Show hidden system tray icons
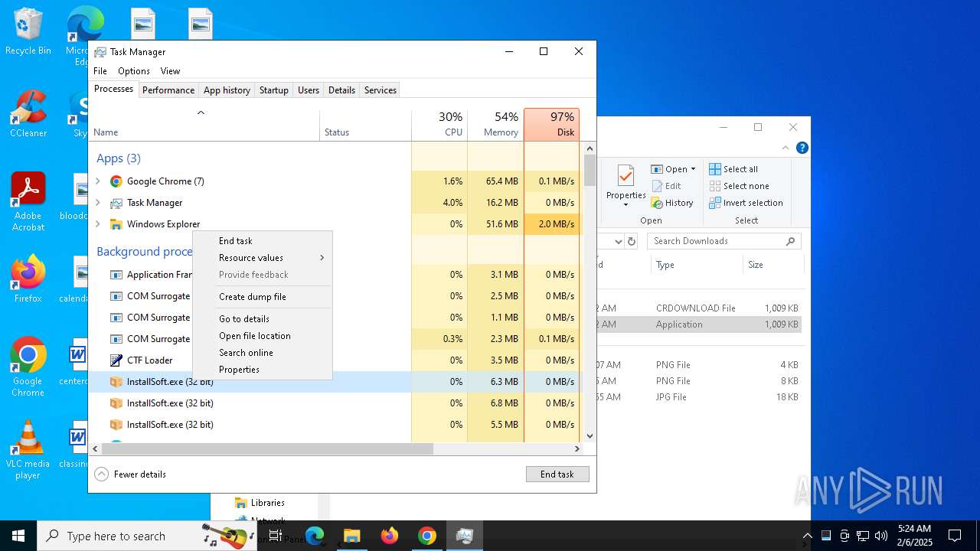The width and height of the screenshot is (980, 551). (807, 536)
